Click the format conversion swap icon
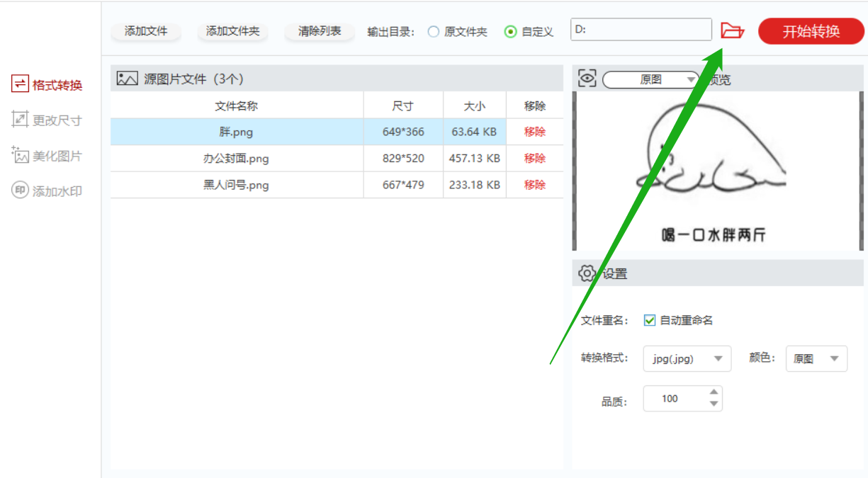Viewport: 868px width, 478px height. 20,84
